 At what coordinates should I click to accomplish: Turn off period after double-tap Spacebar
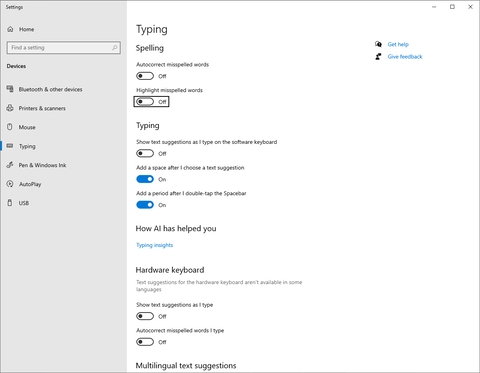pos(145,205)
